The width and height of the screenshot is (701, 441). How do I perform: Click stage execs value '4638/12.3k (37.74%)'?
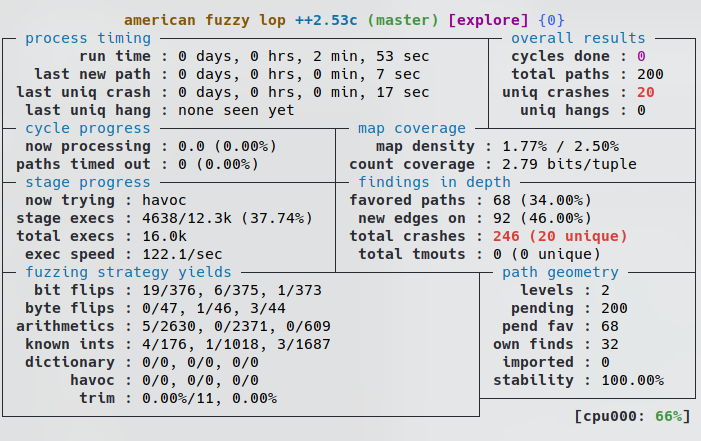click(227, 218)
